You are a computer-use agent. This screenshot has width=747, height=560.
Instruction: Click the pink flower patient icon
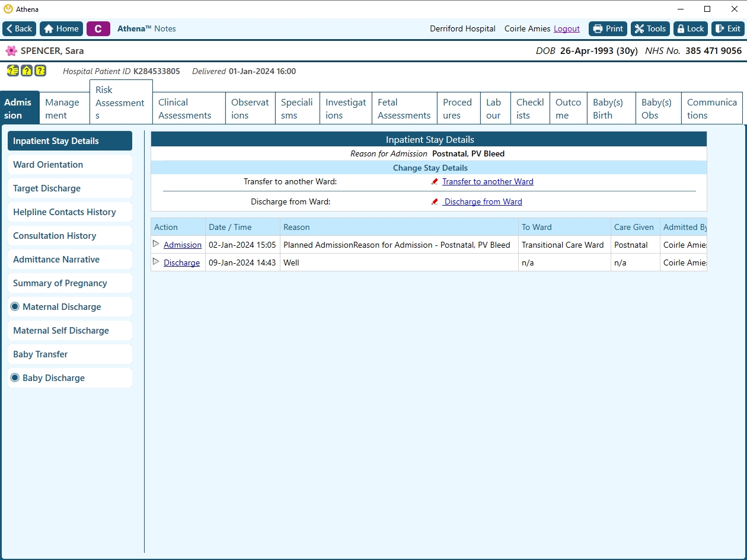pyautogui.click(x=11, y=51)
